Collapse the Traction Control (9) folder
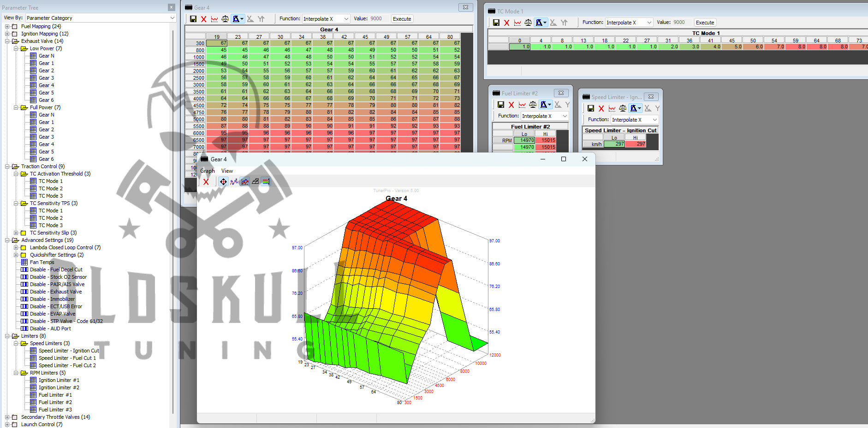The height and width of the screenshot is (428, 868). coord(7,166)
